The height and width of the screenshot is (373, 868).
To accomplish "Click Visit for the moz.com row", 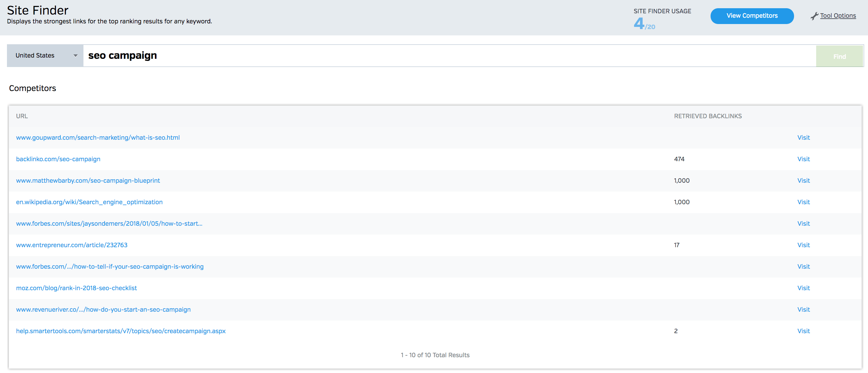I will pos(803,288).
